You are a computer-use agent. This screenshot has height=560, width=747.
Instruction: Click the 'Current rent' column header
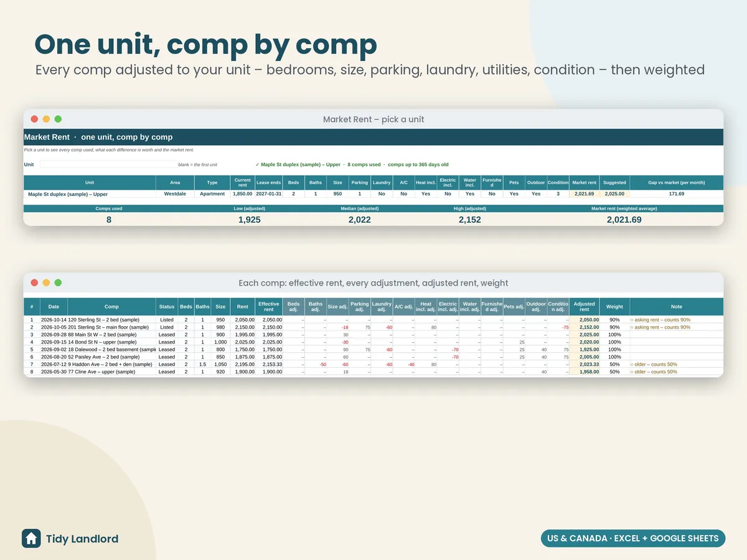(242, 182)
